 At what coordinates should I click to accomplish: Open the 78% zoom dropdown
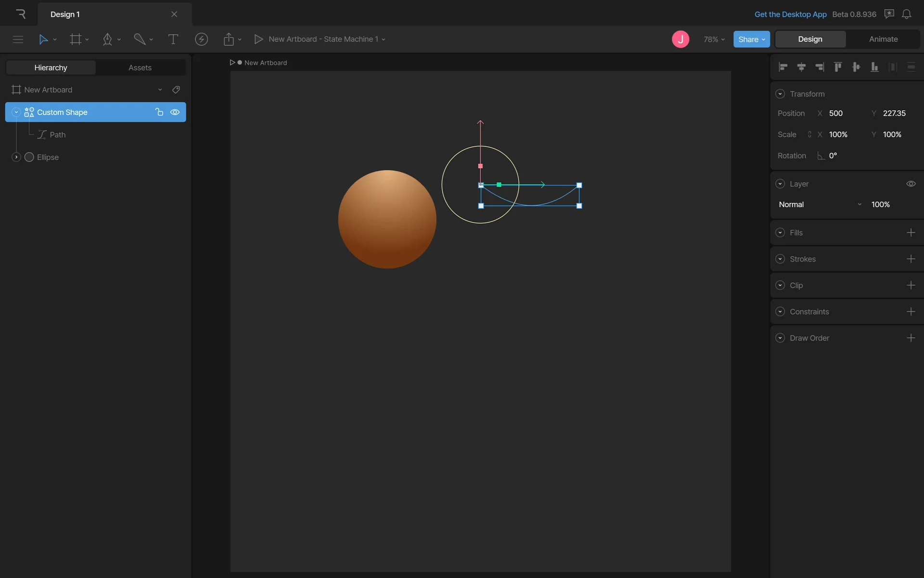714,39
